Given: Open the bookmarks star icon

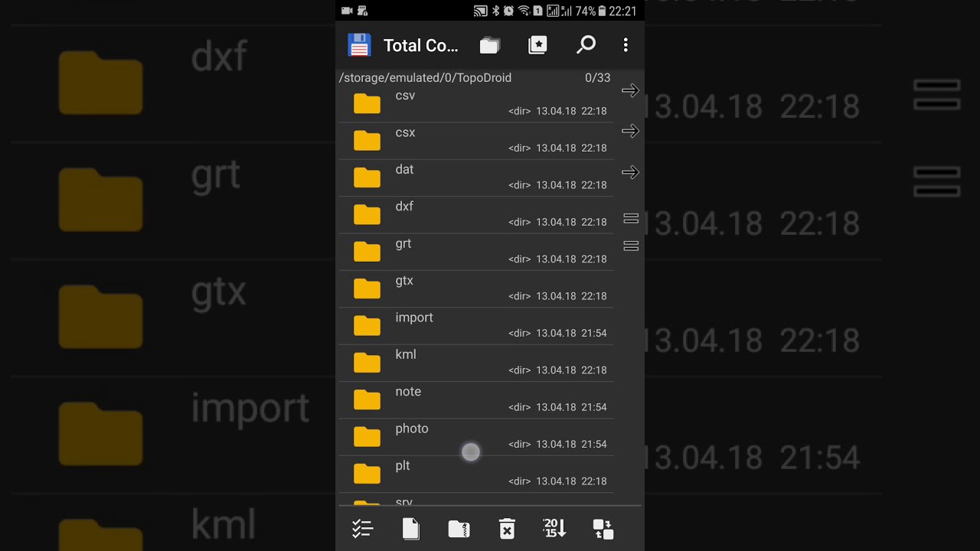Looking at the screenshot, I should point(538,45).
